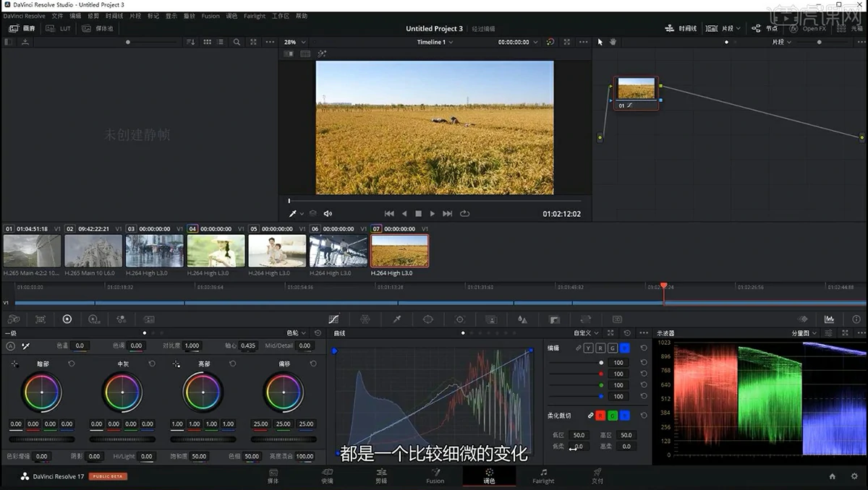Open the Magic Mask palette icon
Viewport: 868px width, 490px height.
point(491,319)
